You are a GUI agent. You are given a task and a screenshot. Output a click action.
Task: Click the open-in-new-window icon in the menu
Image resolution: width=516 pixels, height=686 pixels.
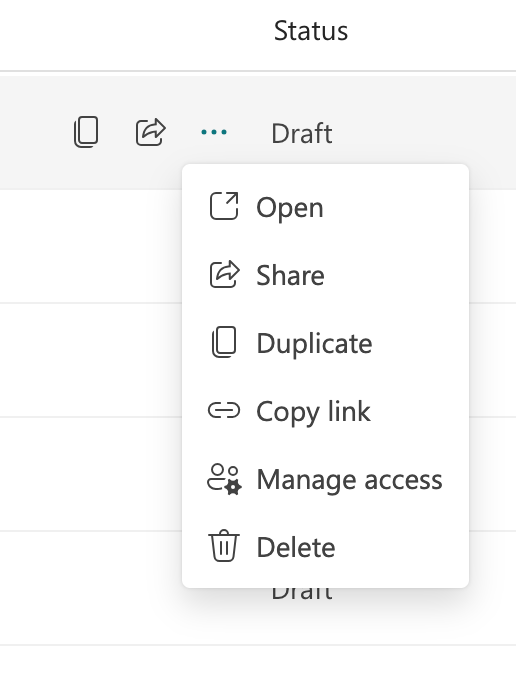[x=224, y=206]
